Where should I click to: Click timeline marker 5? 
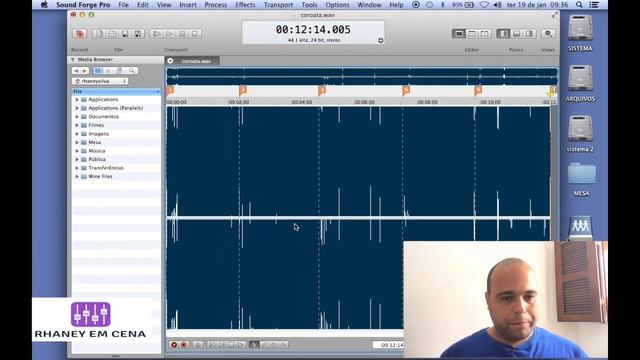click(478, 90)
